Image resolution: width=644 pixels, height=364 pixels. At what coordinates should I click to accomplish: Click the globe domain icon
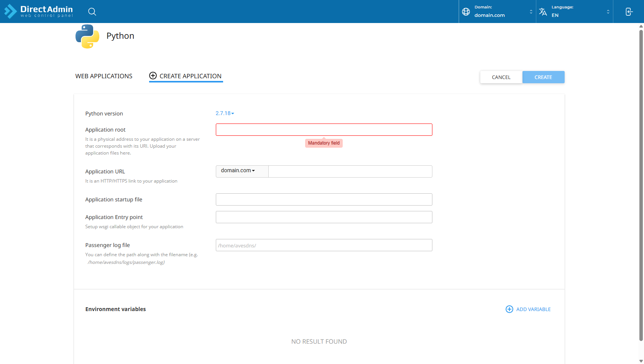pos(466,12)
